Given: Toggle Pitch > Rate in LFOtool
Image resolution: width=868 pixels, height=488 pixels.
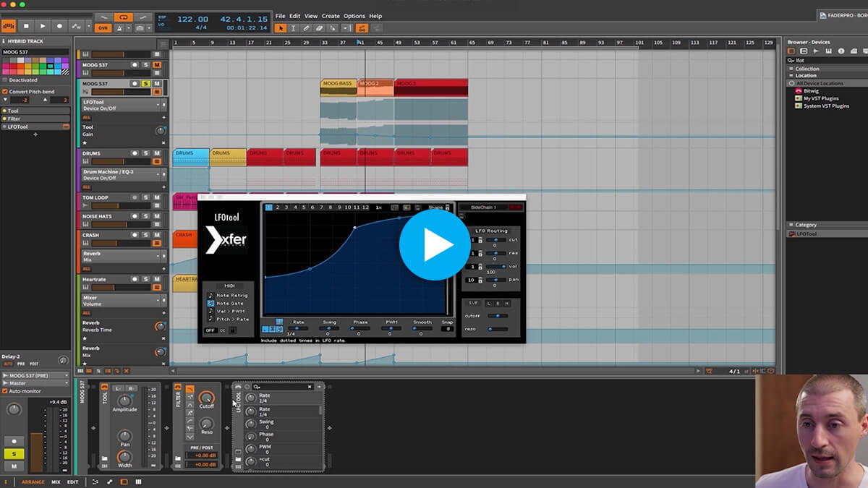Looking at the screenshot, I should 210,319.
